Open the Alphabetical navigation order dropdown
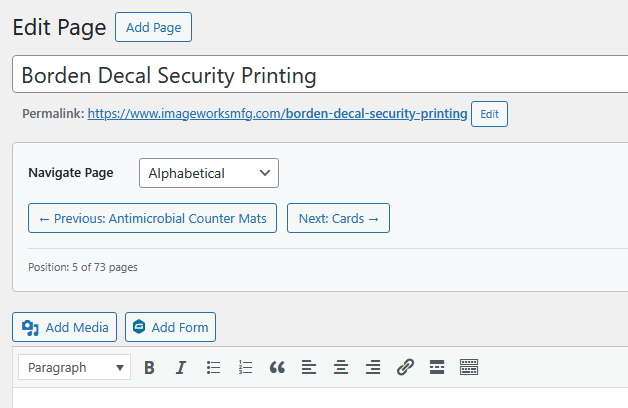Viewport: 628px width, 408px height. point(209,173)
